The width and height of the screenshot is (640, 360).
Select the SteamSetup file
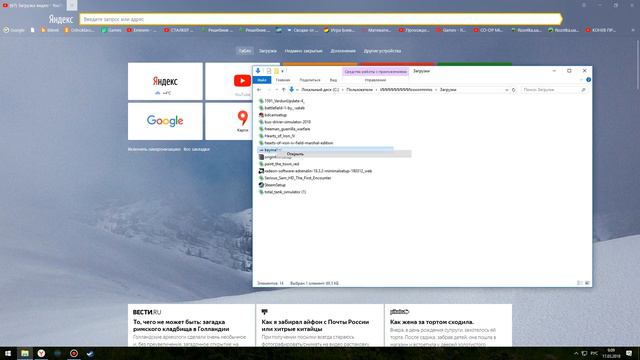[275, 185]
